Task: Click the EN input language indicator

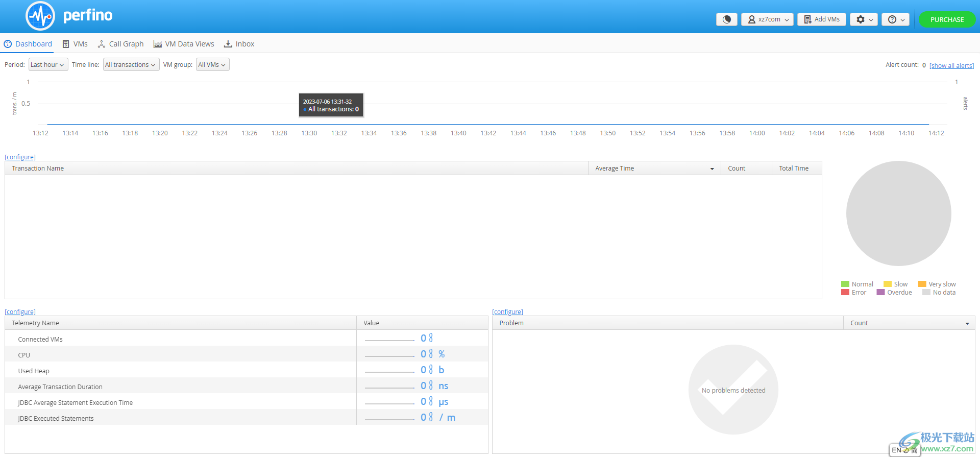Action: (x=897, y=450)
